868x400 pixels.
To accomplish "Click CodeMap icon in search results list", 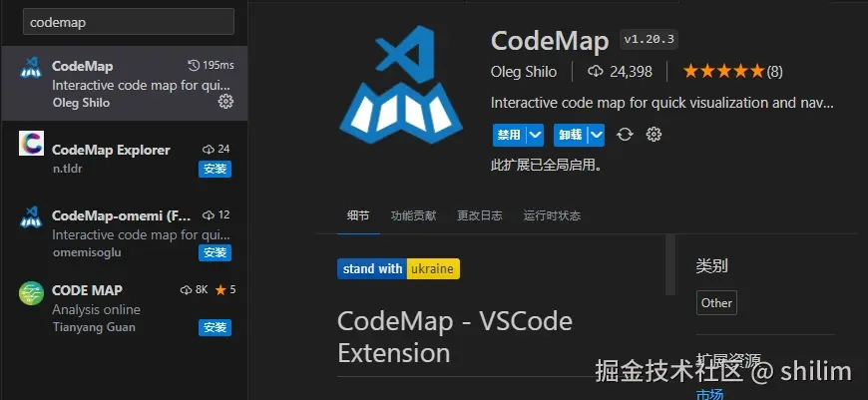I will 31,68.
